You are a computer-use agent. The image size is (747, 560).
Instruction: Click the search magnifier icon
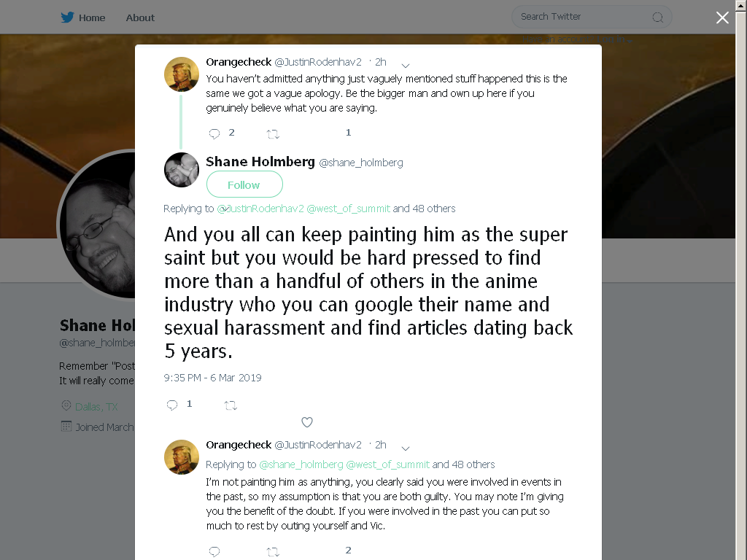click(657, 17)
